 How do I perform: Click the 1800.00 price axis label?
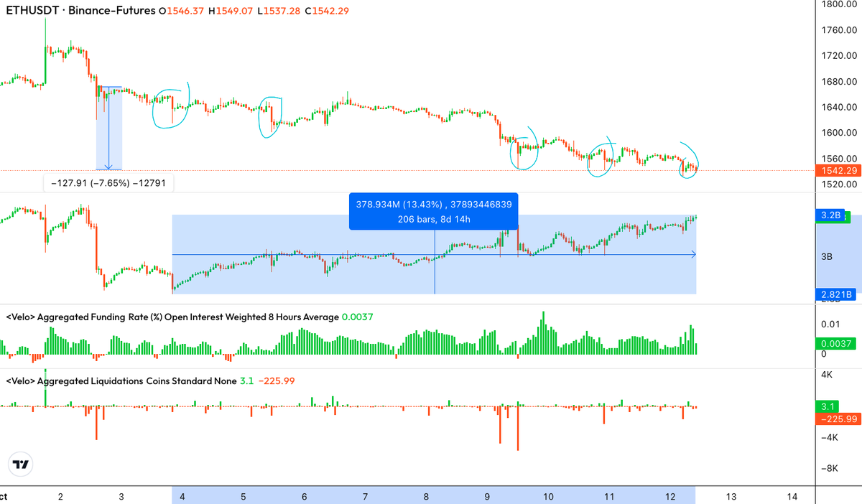[839, 4]
